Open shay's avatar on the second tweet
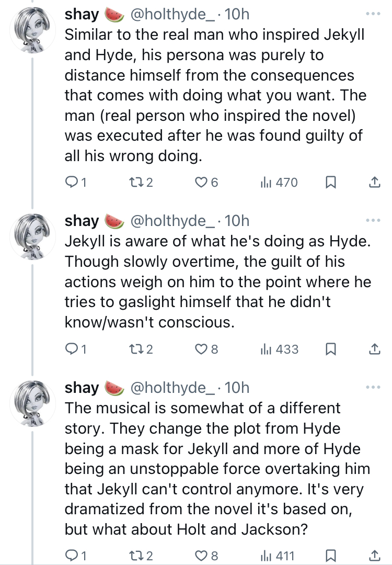 pos(32,236)
